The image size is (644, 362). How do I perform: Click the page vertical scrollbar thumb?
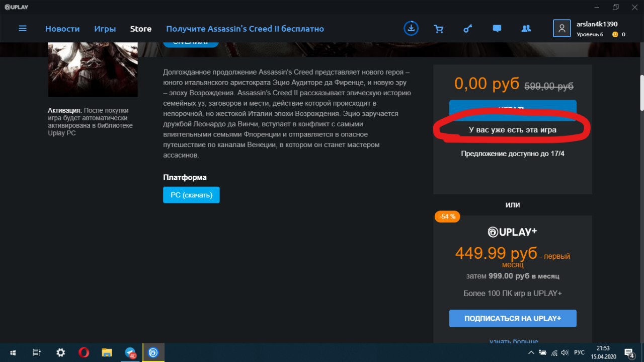(x=641, y=93)
